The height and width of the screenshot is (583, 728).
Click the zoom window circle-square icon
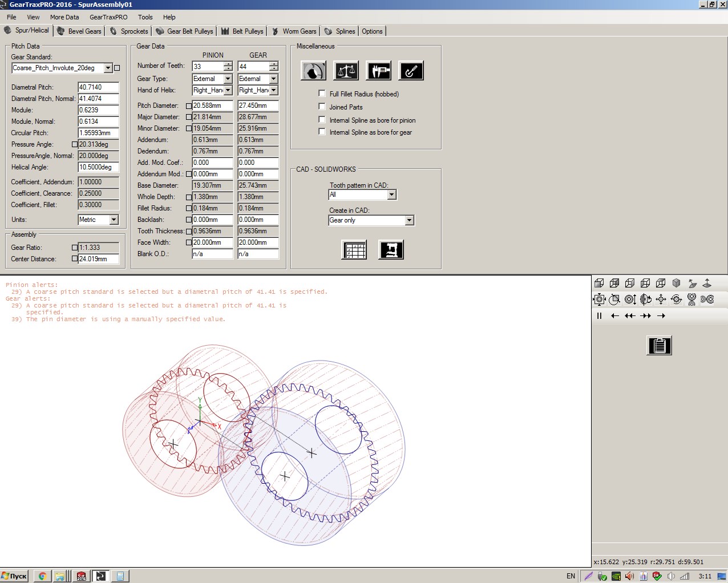click(x=614, y=299)
